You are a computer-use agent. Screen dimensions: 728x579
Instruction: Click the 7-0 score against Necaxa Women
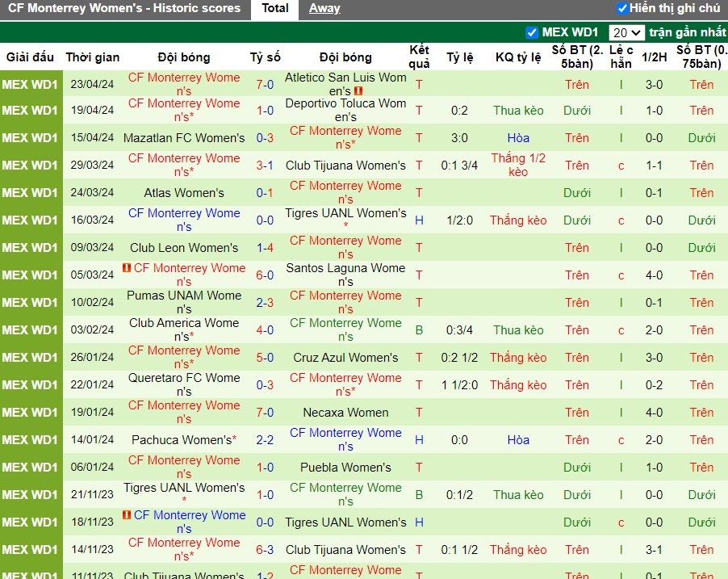(265, 413)
